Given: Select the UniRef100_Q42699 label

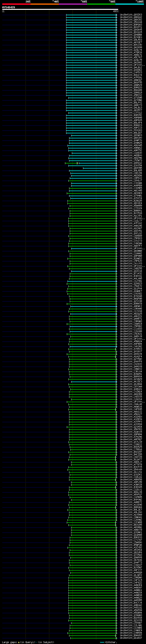Looking at the screenshot, I should tap(131, 48).
